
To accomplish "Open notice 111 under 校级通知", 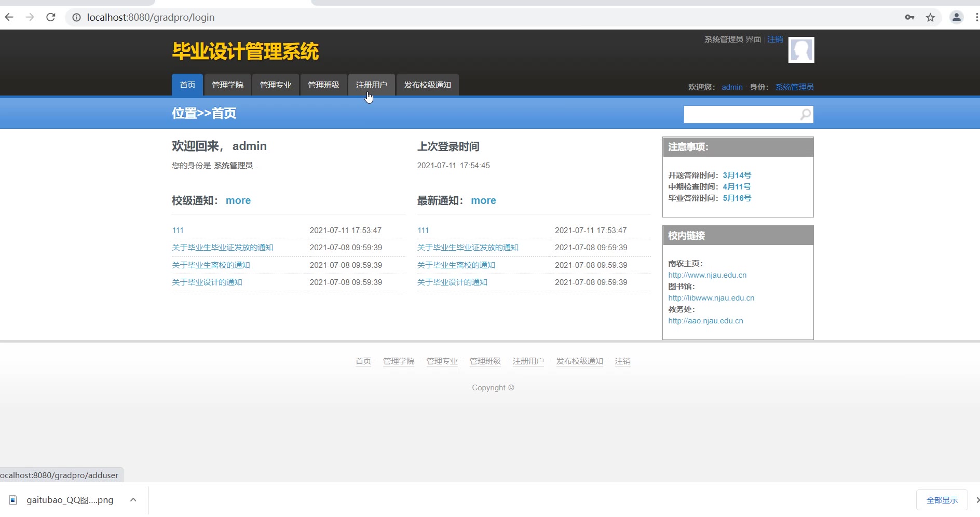I will pyautogui.click(x=178, y=230).
